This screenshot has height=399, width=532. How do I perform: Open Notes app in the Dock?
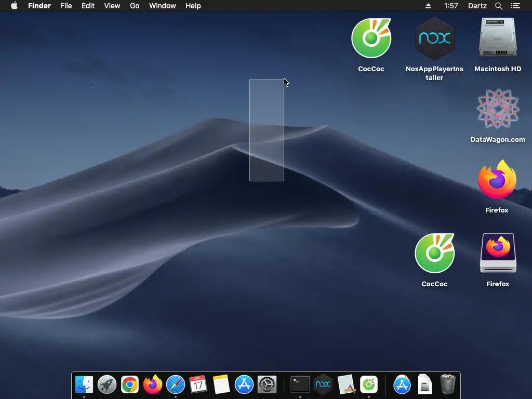pos(221,384)
